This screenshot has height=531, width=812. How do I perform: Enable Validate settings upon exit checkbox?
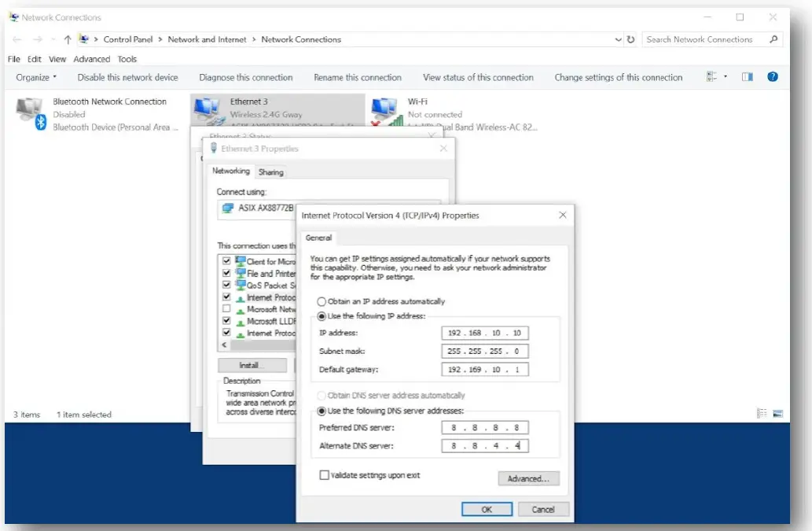click(x=324, y=475)
